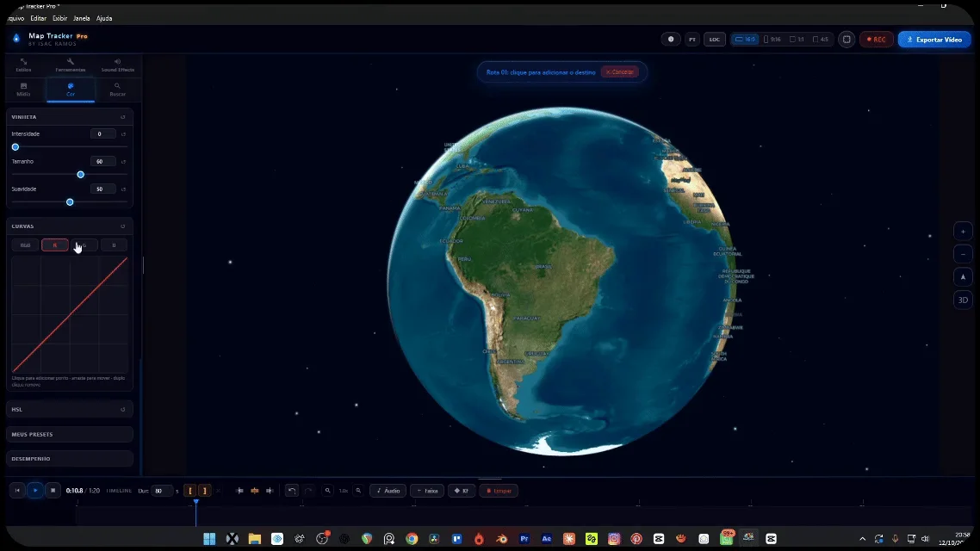This screenshot has height=551, width=980.
Task: Select the R curve channel
Action: (x=55, y=245)
